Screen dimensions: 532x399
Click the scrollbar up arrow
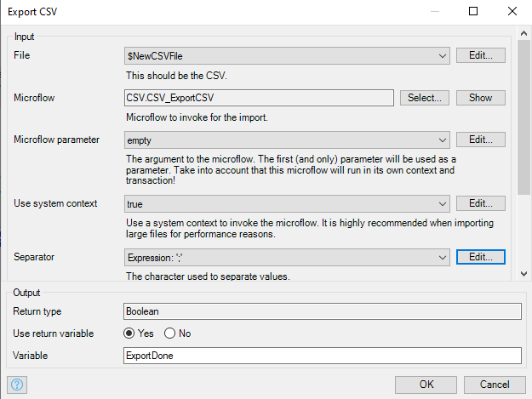pyautogui.click(x=523, y=33)
